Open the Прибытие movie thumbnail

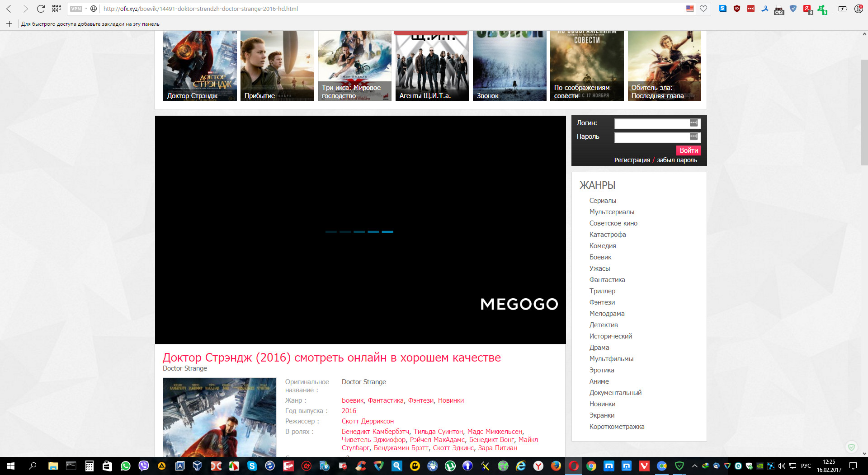click(277, 66)
